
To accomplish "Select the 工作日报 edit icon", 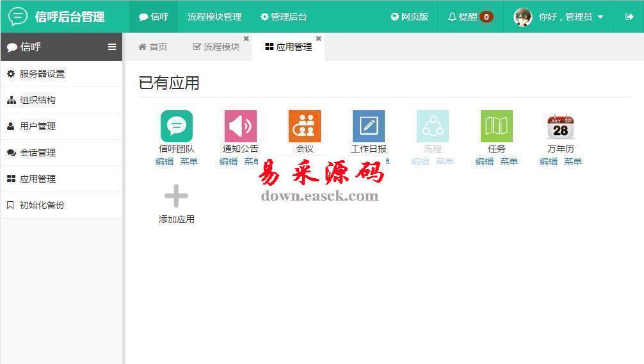I will point(368,126).
